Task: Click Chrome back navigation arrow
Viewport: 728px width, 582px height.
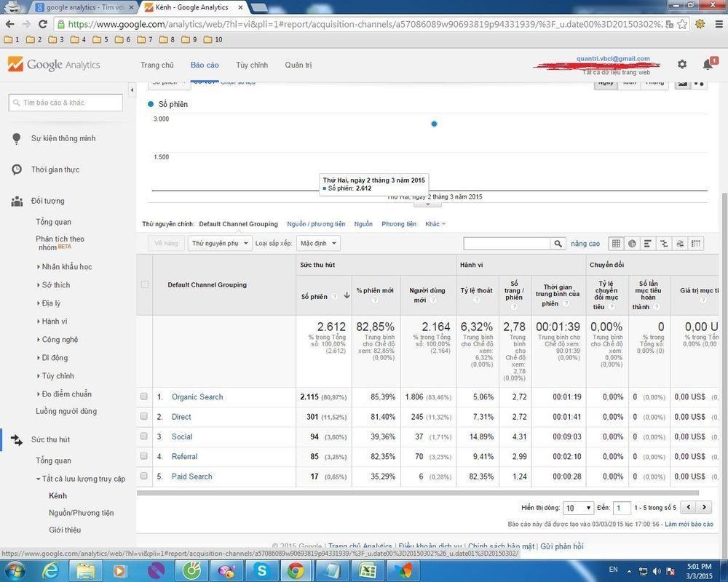Action: pos(10,24)
